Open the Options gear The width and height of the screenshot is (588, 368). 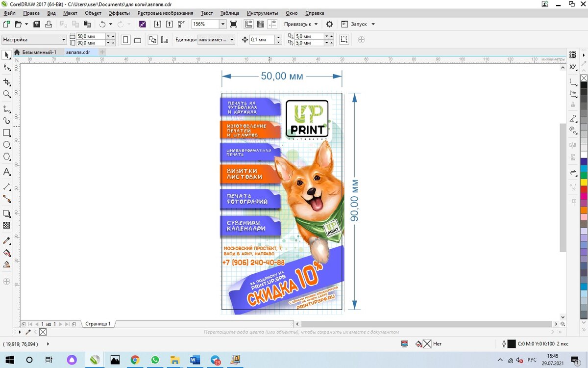click(329, 24)
